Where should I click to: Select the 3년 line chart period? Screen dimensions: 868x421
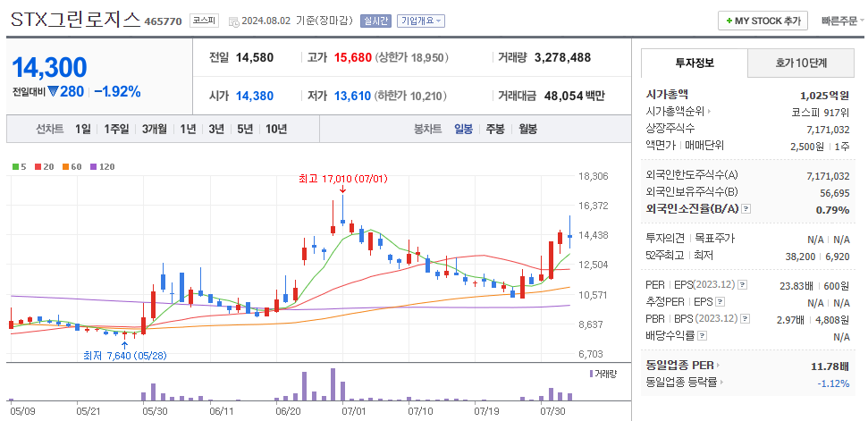[x=216, y=130]
